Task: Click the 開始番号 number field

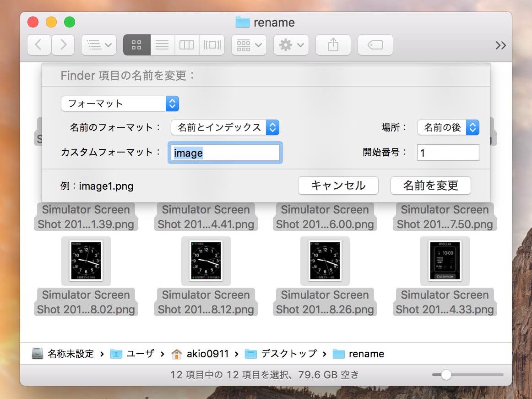Action: [448, 153]
